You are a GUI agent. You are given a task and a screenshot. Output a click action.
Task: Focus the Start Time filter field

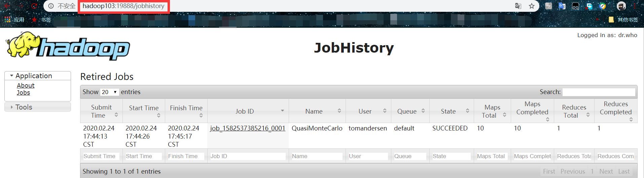tap(144, 156)
